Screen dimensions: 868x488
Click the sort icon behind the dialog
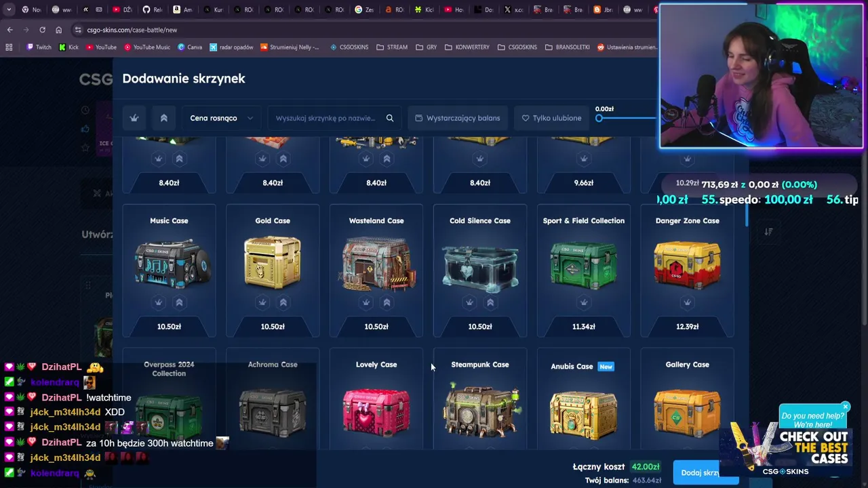point(768,232)
